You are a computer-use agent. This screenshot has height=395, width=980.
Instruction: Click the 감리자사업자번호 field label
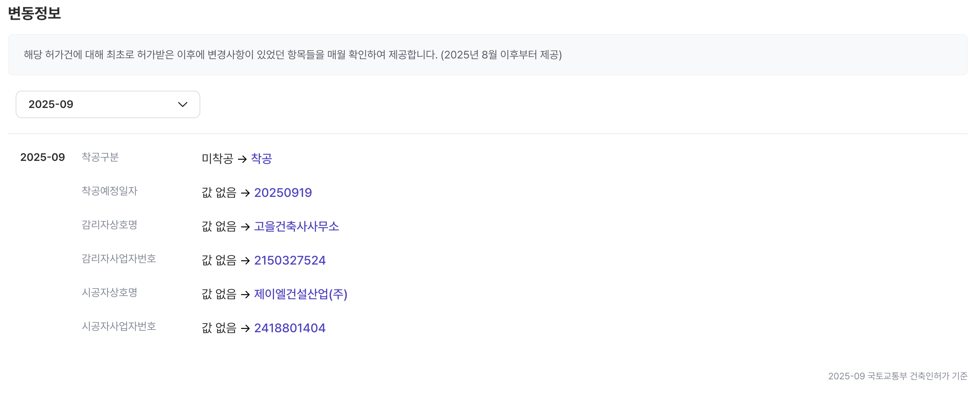pyautogui.click(x=119, y=259)
